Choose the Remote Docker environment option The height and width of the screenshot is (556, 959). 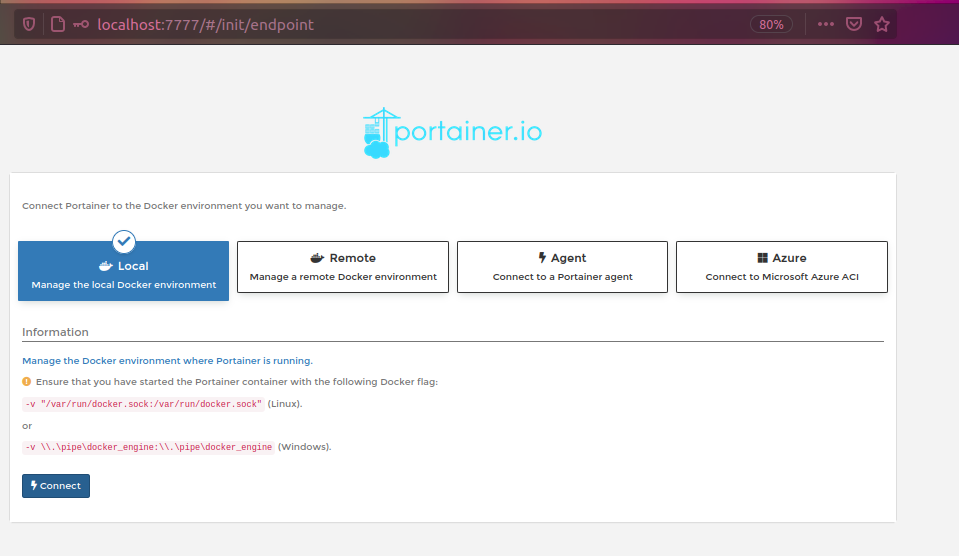pos(343,267)
